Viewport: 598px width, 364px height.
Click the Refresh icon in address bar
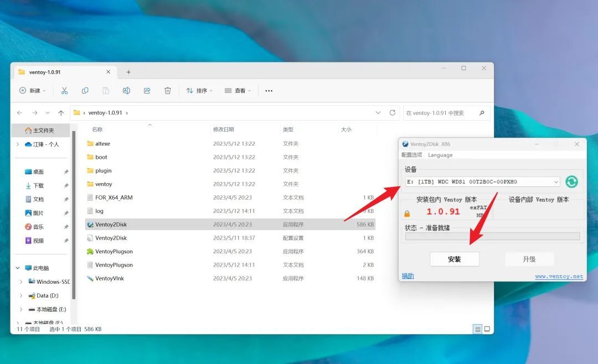(x=393, y=113)
